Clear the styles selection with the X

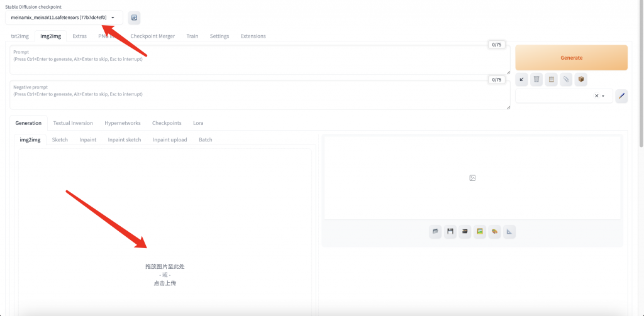tap(596, 96)
